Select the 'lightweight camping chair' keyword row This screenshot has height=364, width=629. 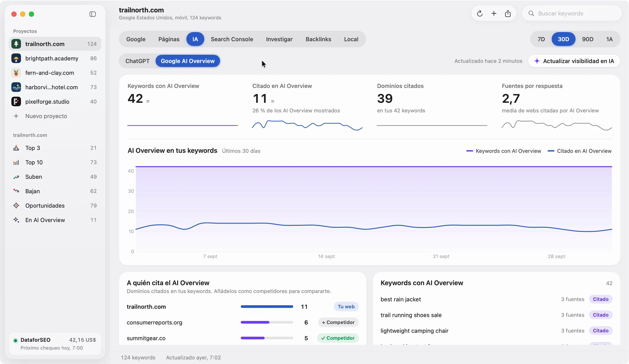(496, 331)
